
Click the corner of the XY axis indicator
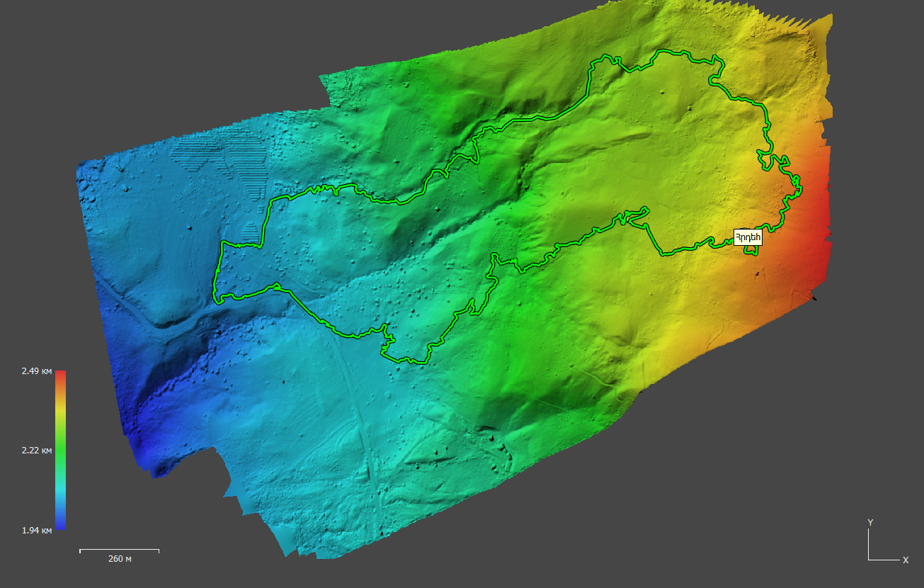869,560
